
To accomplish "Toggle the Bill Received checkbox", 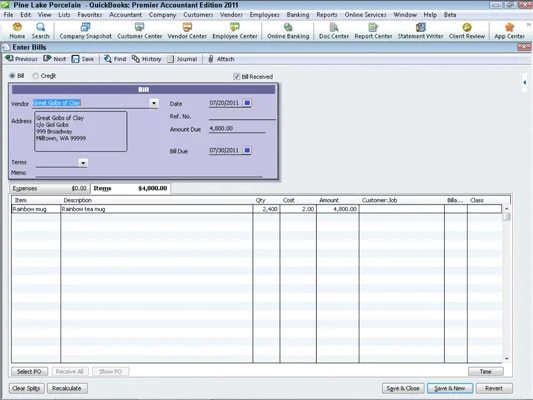I will (x=237, y=76).
